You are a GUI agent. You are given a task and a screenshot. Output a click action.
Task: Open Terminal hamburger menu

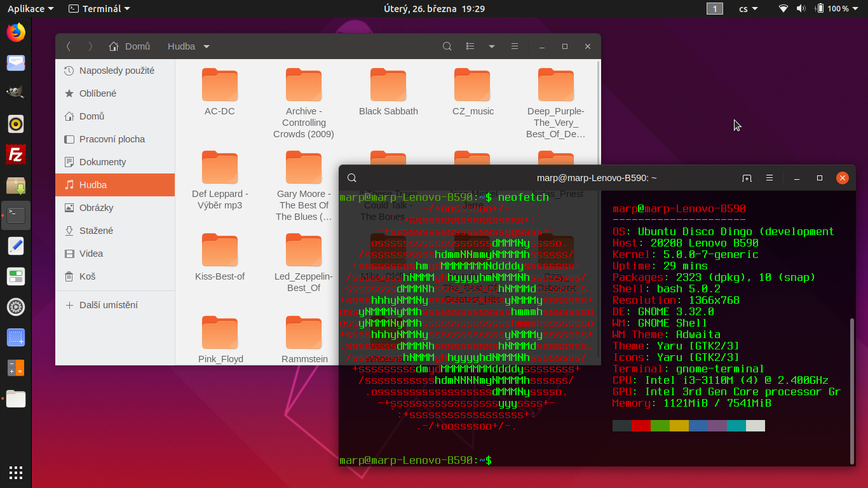[770, 178]
